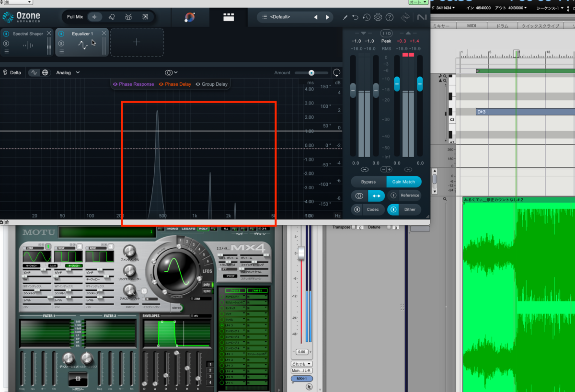This screenshot has width=575, height=392.
Task: Select the globe surround view icon
Action: tap(45, 73)
